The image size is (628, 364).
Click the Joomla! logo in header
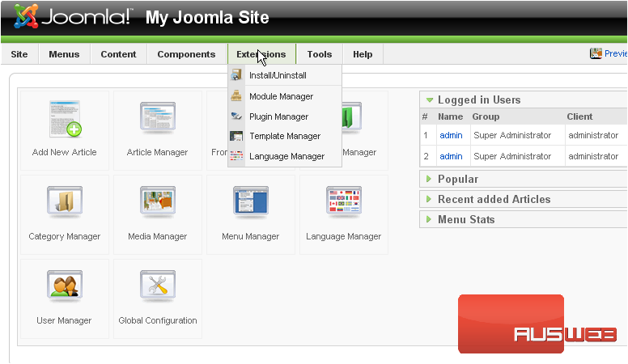click(x=73, y=17)
